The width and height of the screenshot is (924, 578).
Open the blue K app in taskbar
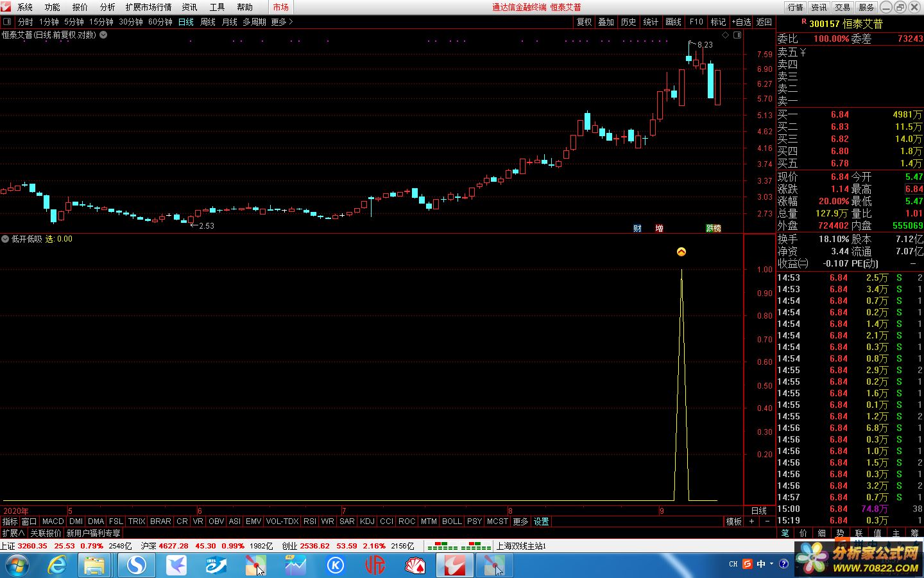pos(336,565)
